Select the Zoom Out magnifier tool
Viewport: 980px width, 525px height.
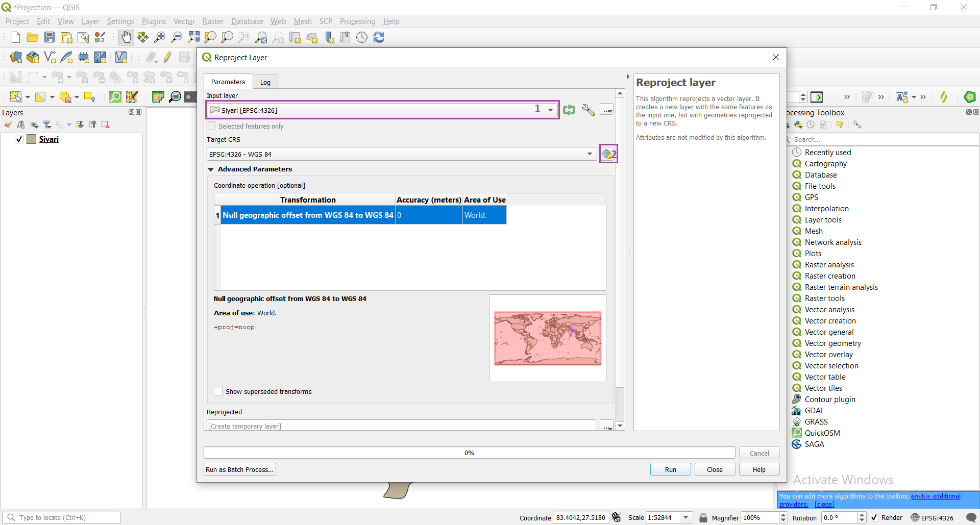coord(177,37)
